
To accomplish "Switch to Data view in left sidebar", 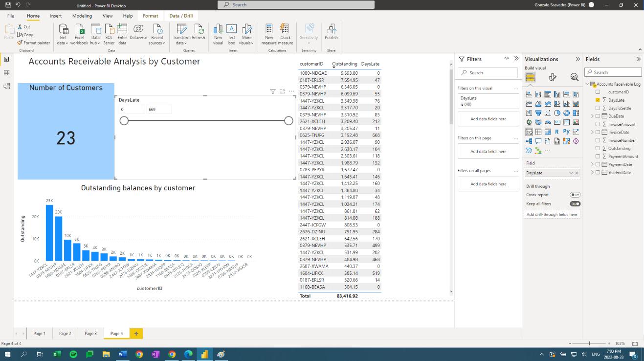I will pos(6,73).
